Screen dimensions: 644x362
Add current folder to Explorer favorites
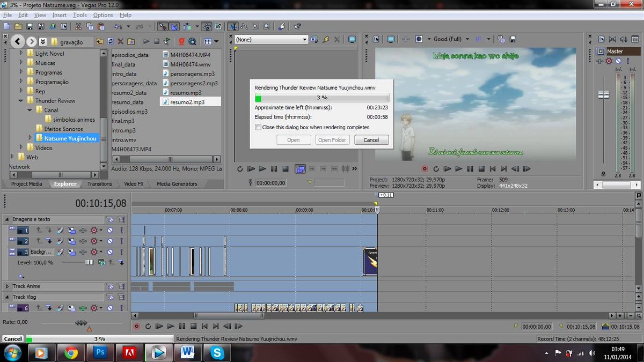click(x=131, y=41)
